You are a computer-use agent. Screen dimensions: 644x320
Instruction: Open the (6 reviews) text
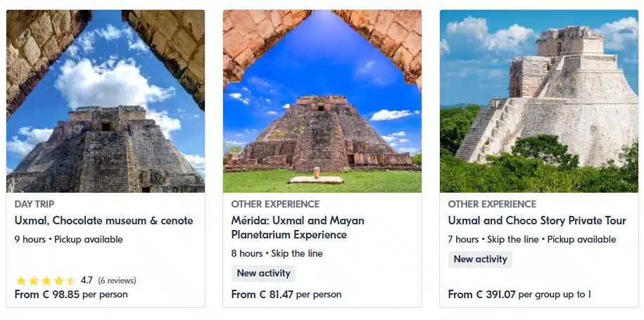point(117,281)
